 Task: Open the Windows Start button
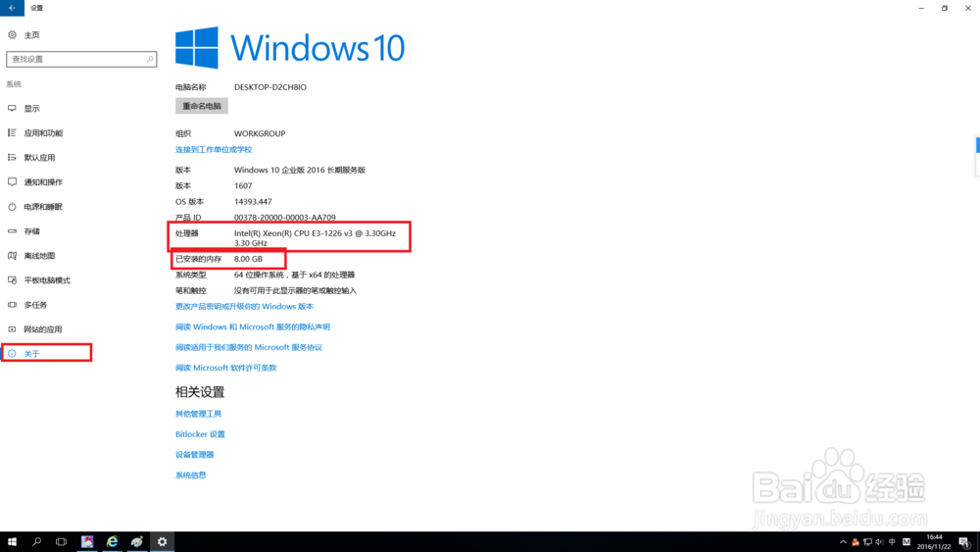coord(12,542)
